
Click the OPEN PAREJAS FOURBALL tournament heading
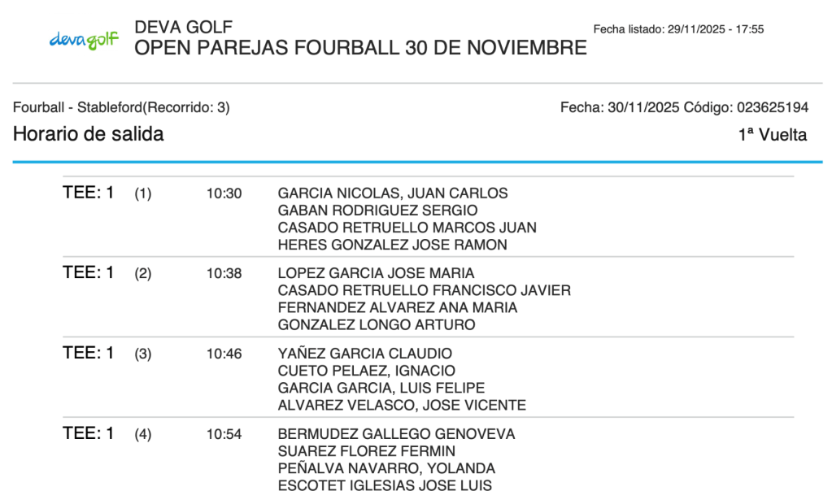(x=360, y=48)
